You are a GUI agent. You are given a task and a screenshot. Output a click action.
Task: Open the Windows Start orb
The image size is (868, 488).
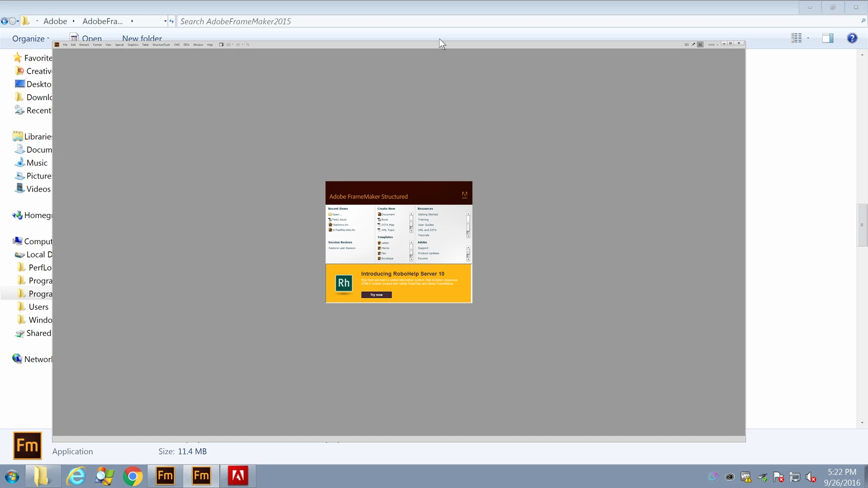click(x=12, y=477)
